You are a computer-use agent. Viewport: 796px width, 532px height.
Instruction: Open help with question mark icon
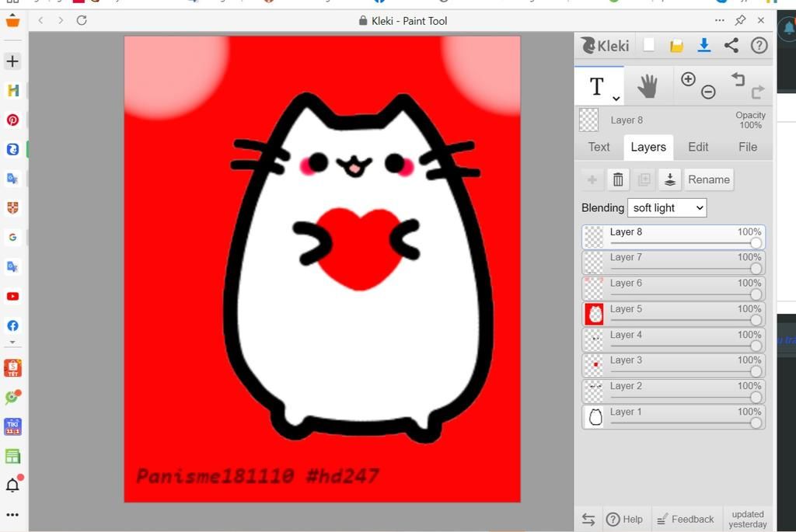pyautogui.click(x=759, y=46)
